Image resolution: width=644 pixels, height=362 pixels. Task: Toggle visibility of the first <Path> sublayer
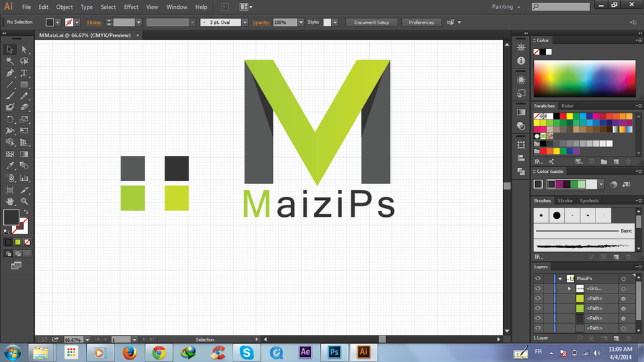click(538, 299)
